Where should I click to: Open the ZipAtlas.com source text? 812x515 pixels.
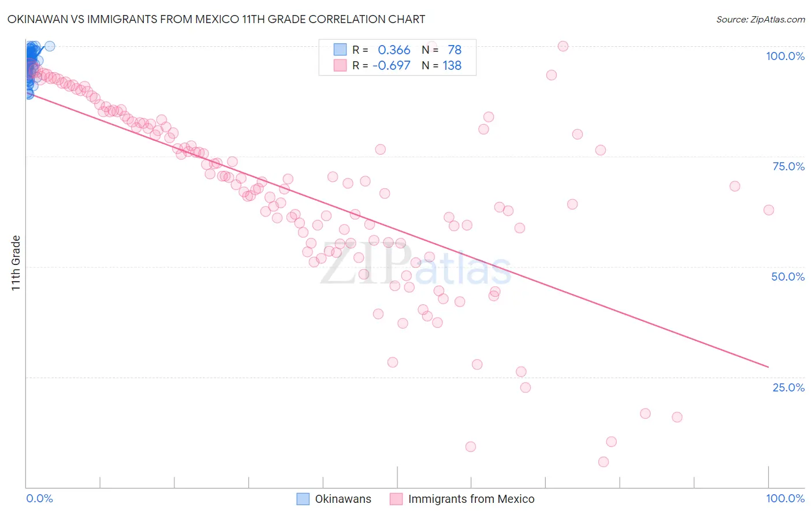(761, 19)
